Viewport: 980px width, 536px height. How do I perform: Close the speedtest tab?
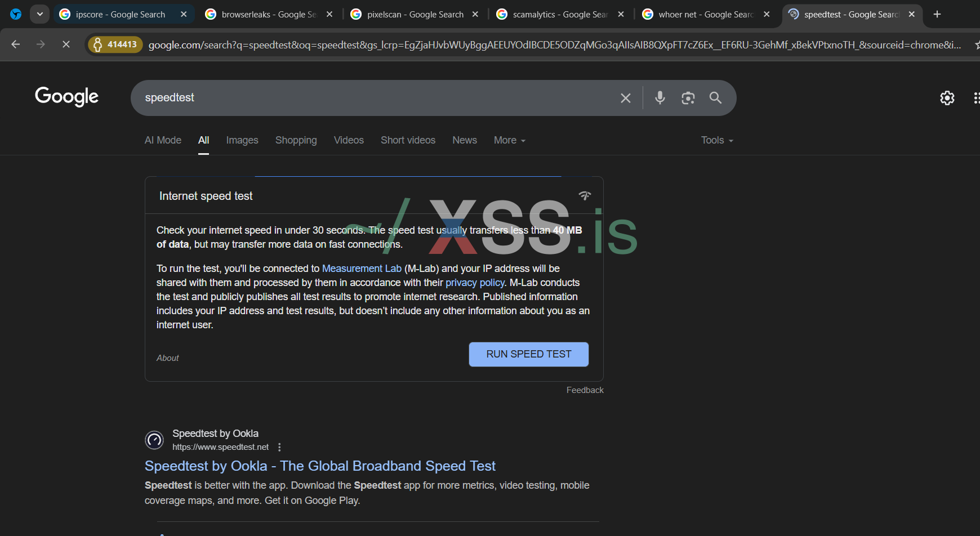point(912,14)
